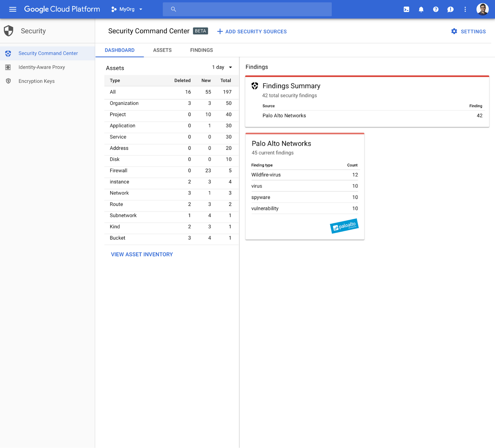The height and width of the screenshot is (448, 495).
Task: Select the Wildfire-virus finding type row
Action: point(304,175)
